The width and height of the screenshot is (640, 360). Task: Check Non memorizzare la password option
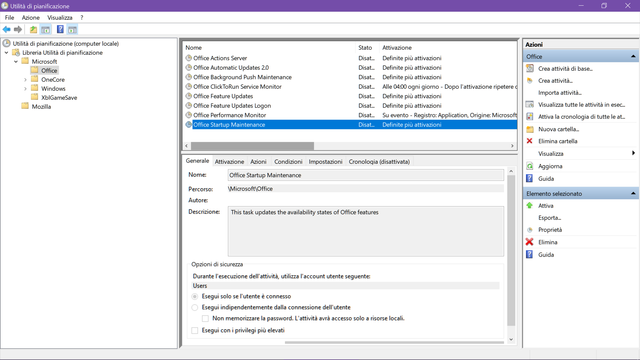(205, 318)
